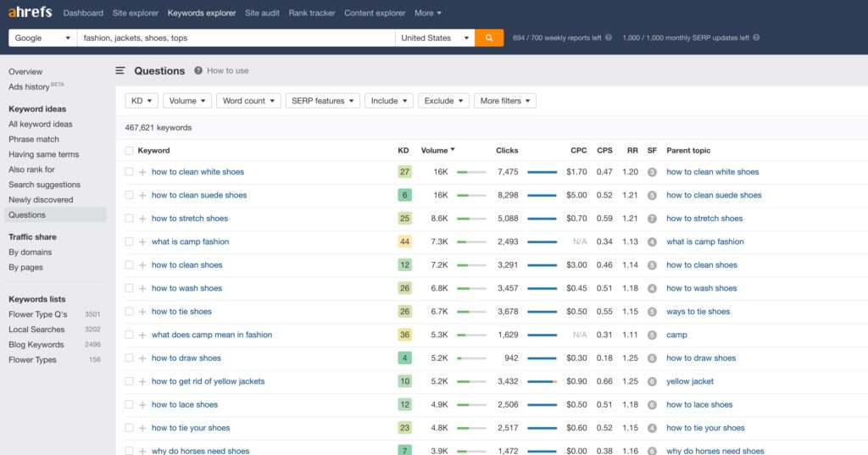This screenshot has height=455, width=868.
Task: Add 'how to get rid of yellow jackets' plus icon
Action: pyautogui.click(x=142, y=381)
